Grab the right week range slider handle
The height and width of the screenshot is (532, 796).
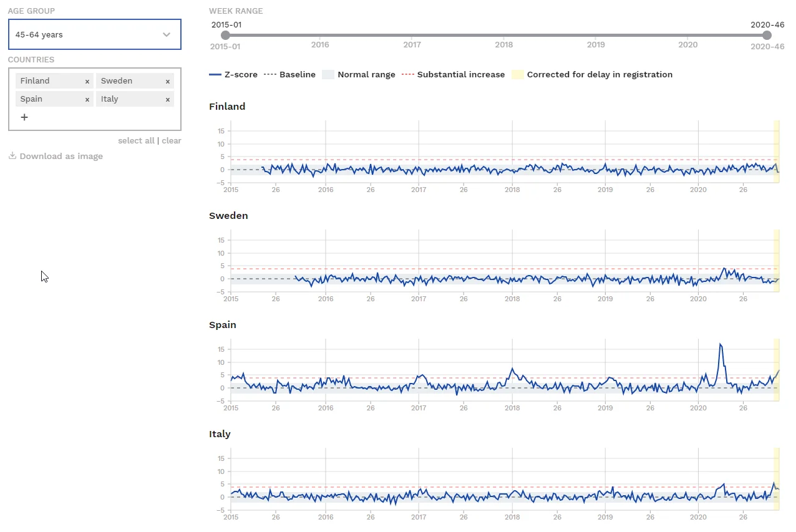[767, 36]
